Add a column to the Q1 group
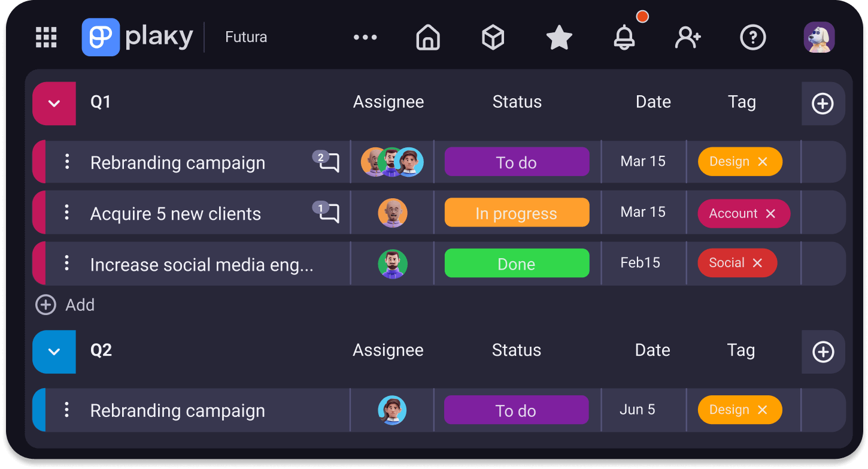This screenshot has width=868, height=469. tap(823, 104)
